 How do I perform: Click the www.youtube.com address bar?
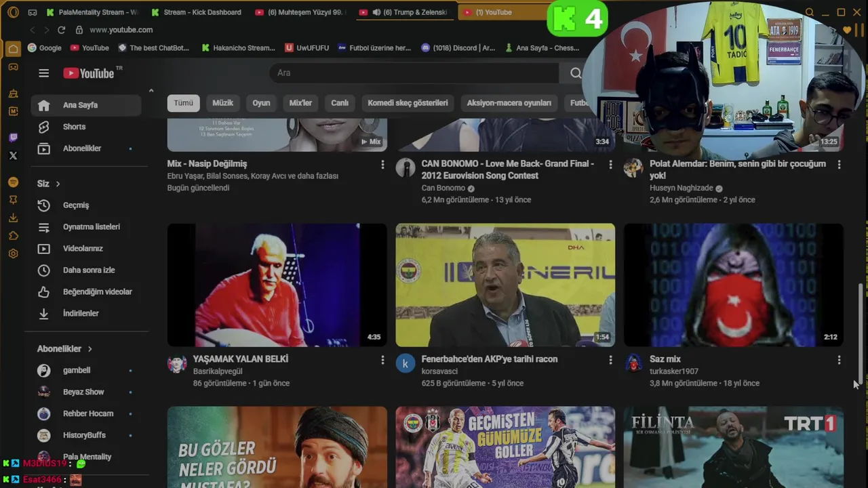(x=121, y=30)
